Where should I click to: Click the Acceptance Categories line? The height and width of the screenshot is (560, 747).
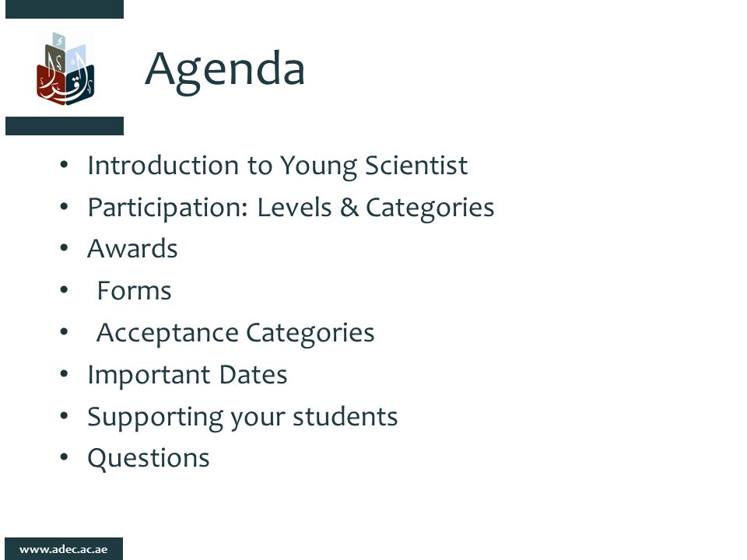[235, 333]
